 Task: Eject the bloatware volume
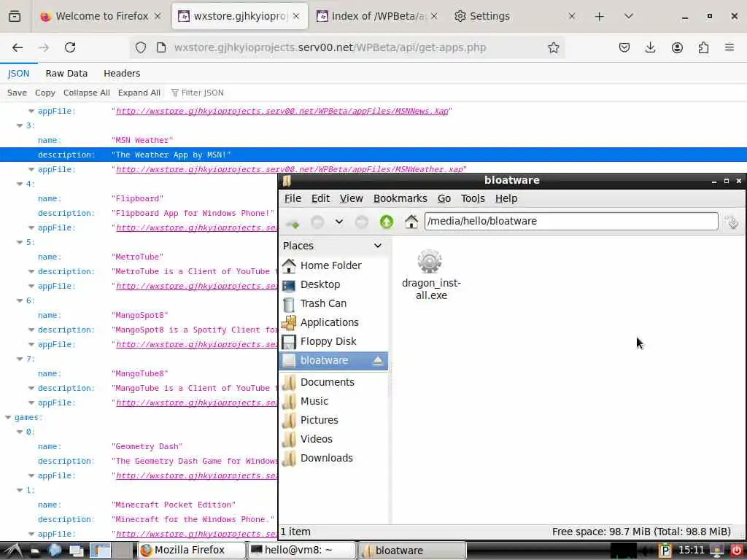[x=378, y=361]
